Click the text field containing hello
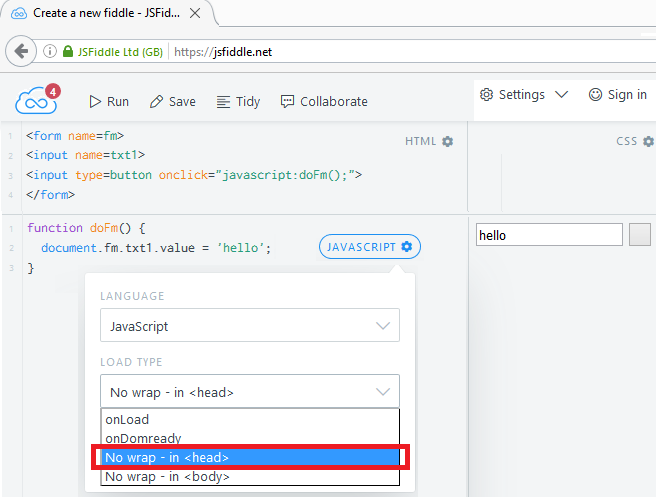656x497 pixels. [548, 235]
